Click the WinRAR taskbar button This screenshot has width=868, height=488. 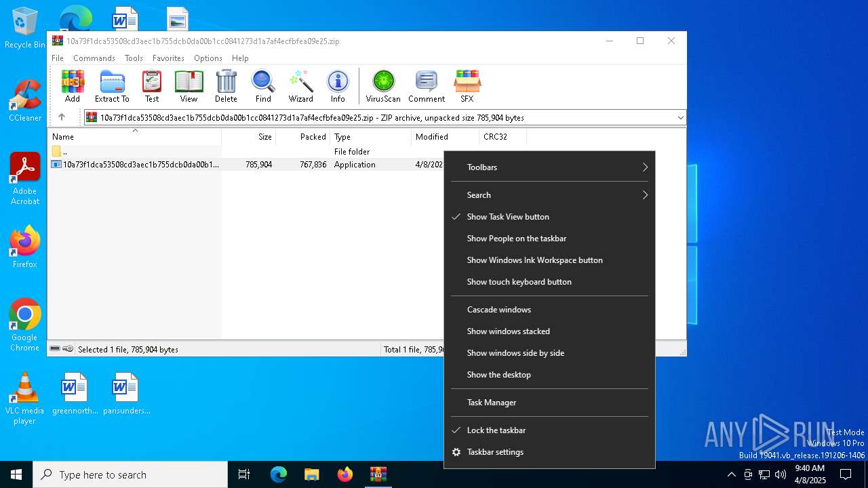click(378, 474)
